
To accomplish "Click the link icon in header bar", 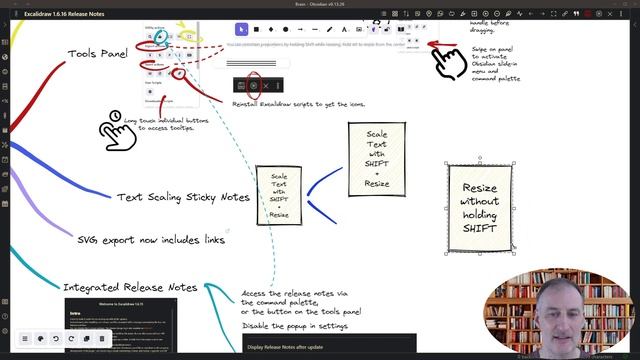I will click(565, 14).
